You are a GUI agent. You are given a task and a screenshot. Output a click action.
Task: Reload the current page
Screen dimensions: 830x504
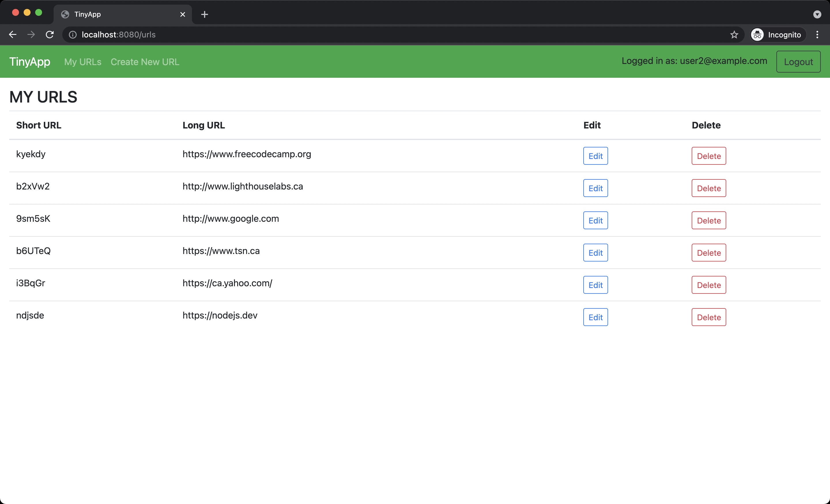click(50, 35)
